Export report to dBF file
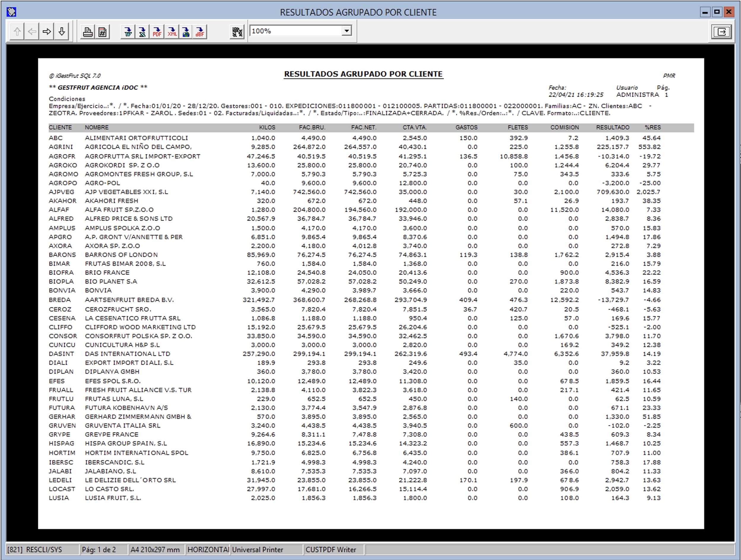 click(x=200, y=32)
